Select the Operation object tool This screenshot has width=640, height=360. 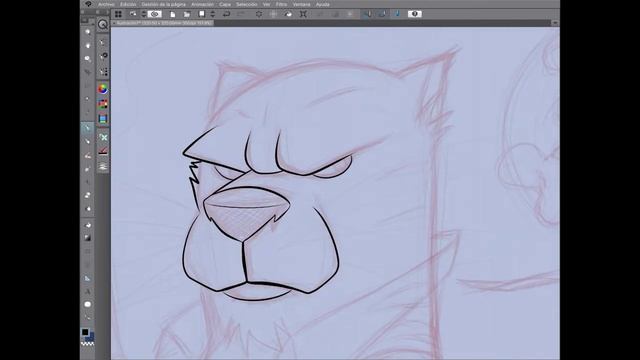pyautogui.click(x=87, y=59)
